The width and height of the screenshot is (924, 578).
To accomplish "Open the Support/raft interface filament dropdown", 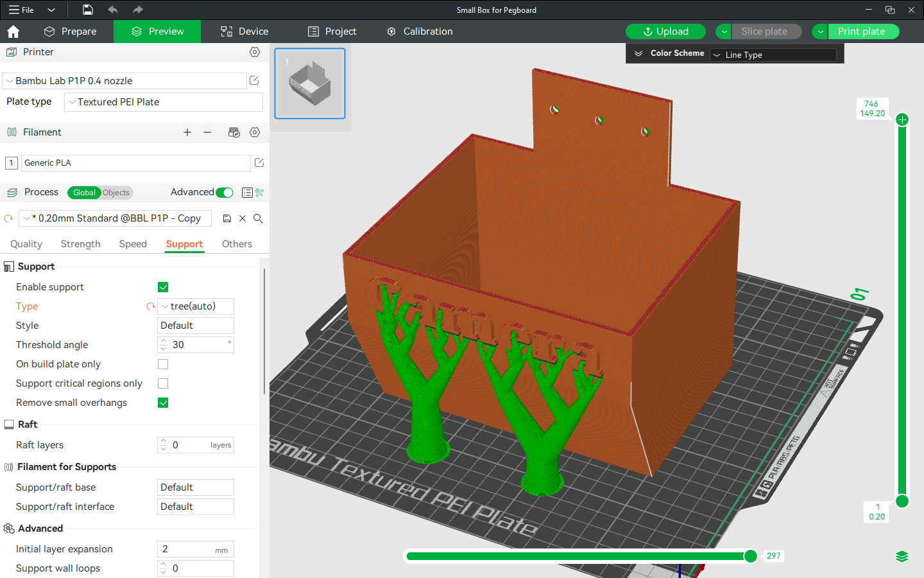I will [196, 507].
